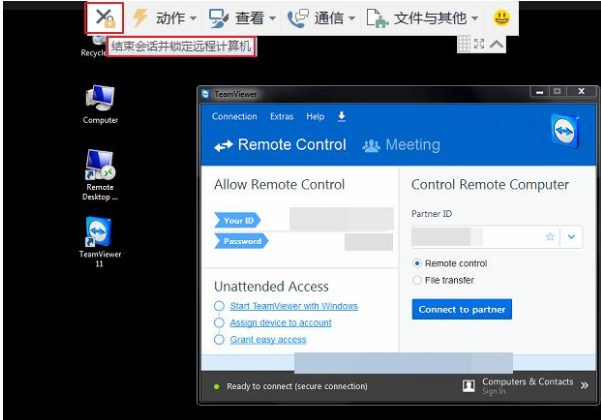The image size is (601, 420).
Task: Click the grid icon below the toolbar
Action: click(464, 44)
